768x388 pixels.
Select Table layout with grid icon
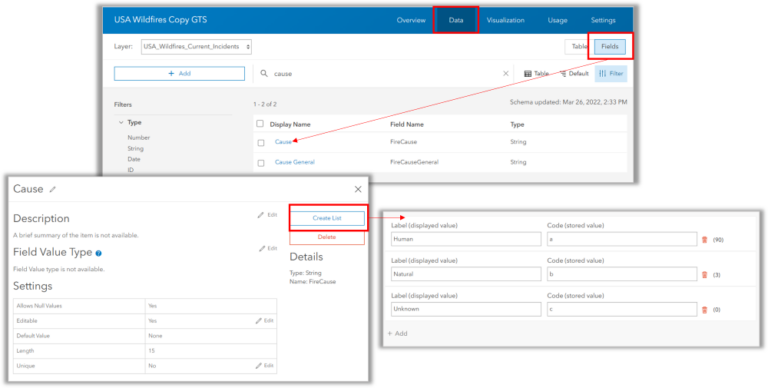point(536,73)
